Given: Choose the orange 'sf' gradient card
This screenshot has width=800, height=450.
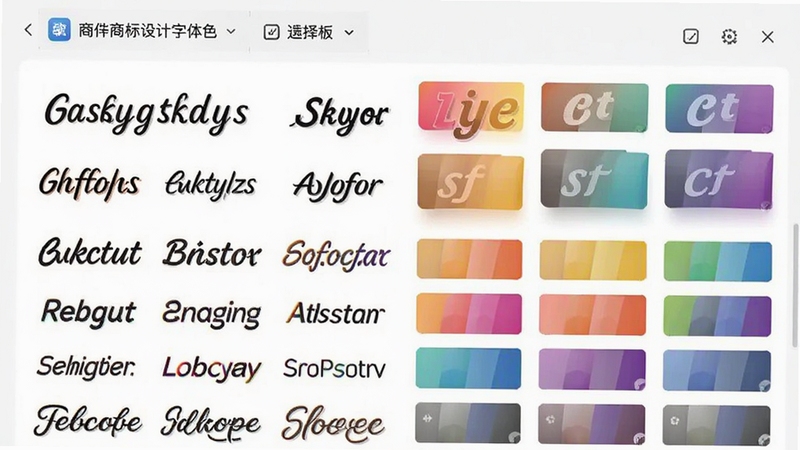Looking at the screenshot, I should tap(470, 182).
